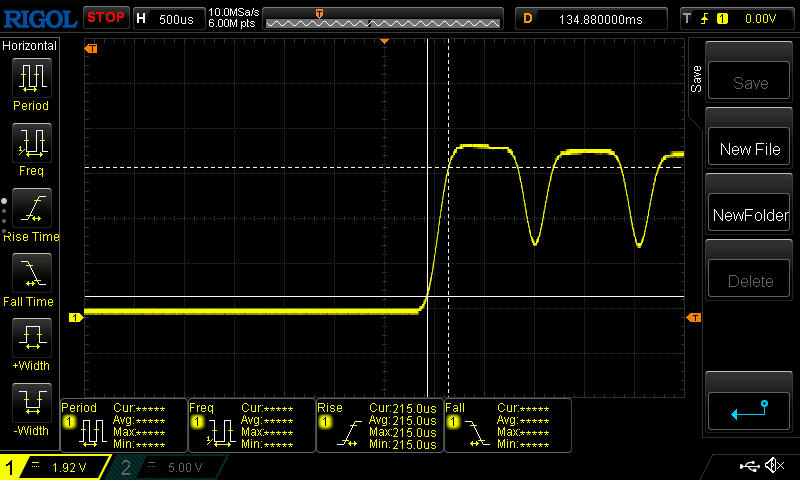800x480 pixels.
Task: Click the rising edge trigger icon
Action: click(705, 19)
